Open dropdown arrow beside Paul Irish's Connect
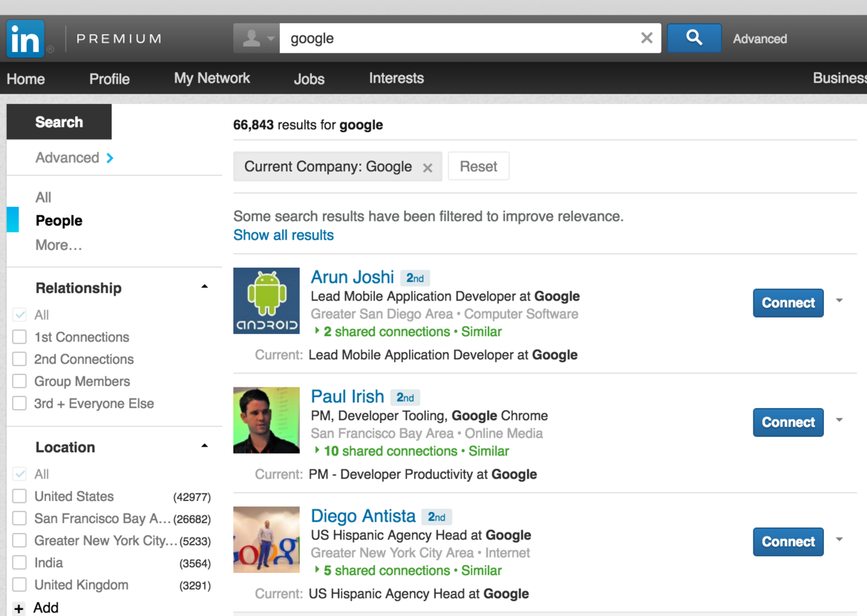This screenshot has height=616, width=867. click(840, 420)
